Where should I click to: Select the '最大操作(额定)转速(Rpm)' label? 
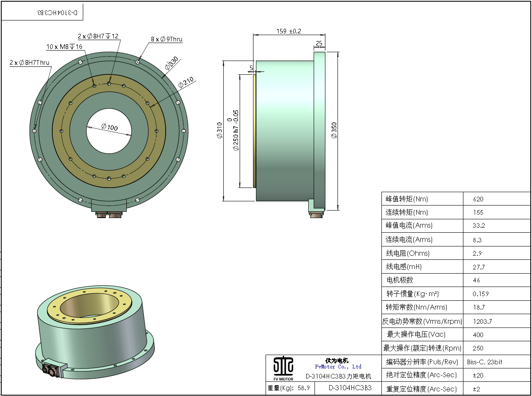(x=422, y=348)
